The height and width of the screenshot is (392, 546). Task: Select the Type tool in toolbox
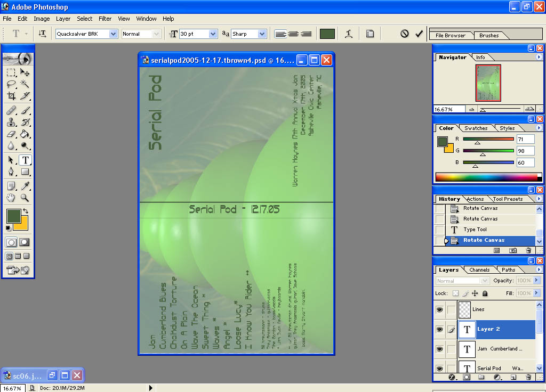click(x=25, y=160)
